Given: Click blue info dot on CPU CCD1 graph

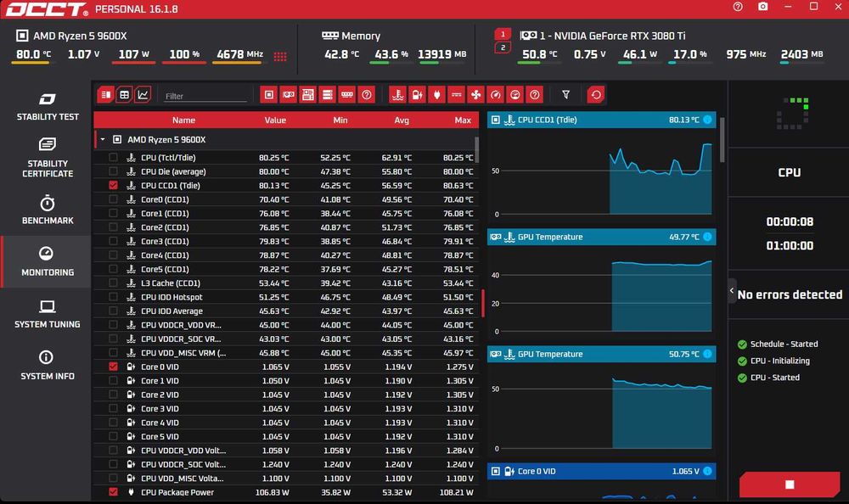Looking at the screenshot, I should click(x=707, y=120).
